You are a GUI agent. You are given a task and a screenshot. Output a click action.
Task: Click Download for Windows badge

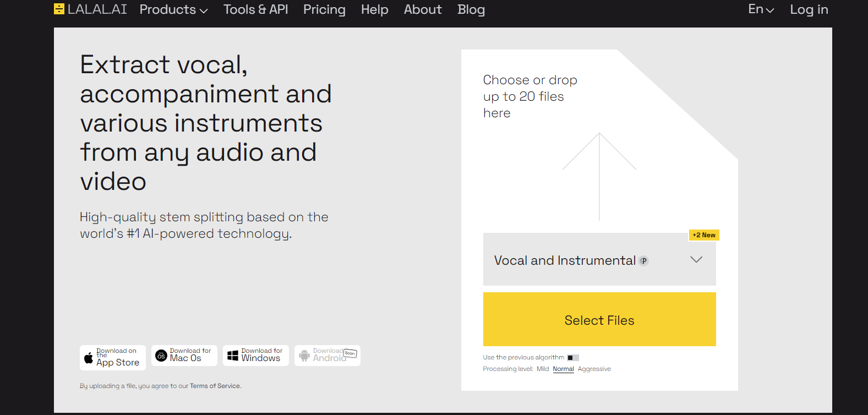point(256,356)
